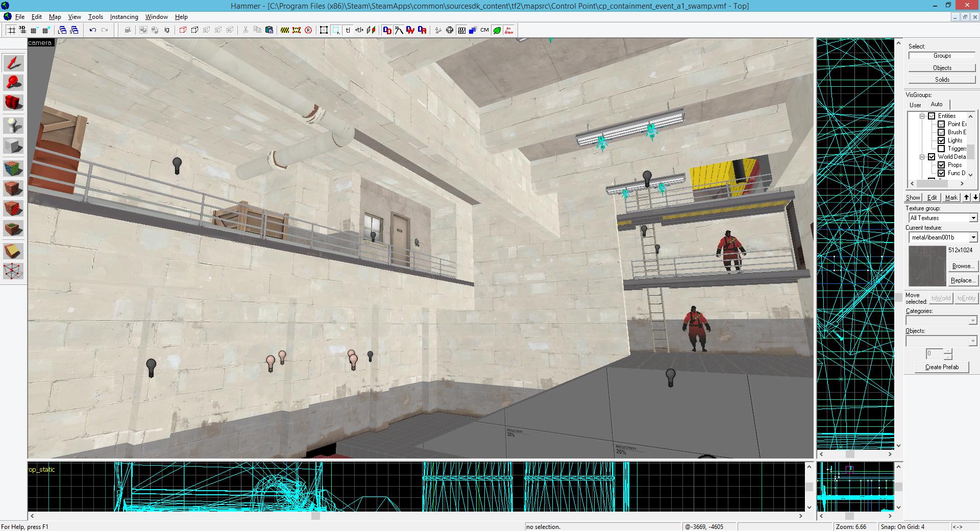Image resolution: width=980 pixels, height=531 pixels.
Task: Open the Tools menu
Action: click(95, 17)
